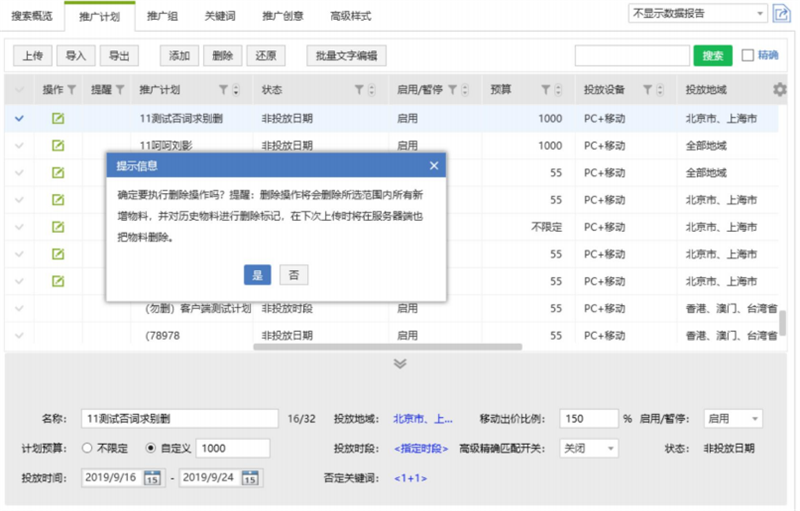800x511 pixels.
Task: Click edit icon in the first row
Action: coord(58,118)
